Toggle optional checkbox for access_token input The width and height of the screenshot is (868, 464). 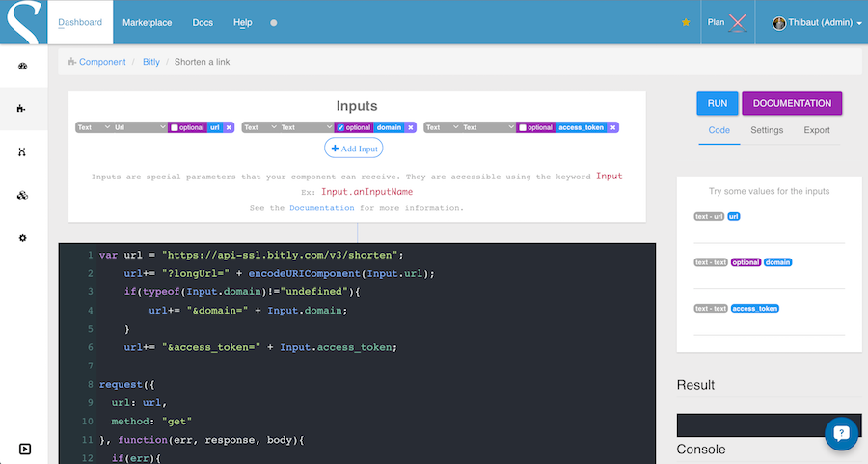click(x=523, y=128)
